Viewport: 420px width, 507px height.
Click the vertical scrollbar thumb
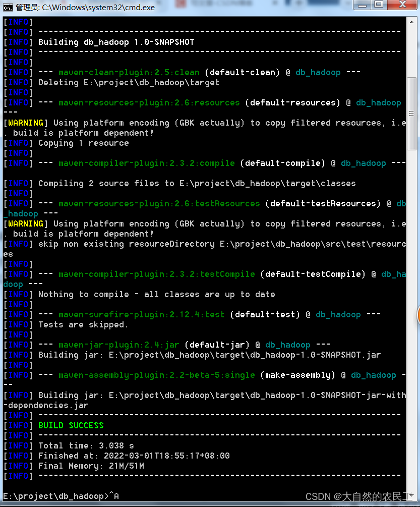411,114
